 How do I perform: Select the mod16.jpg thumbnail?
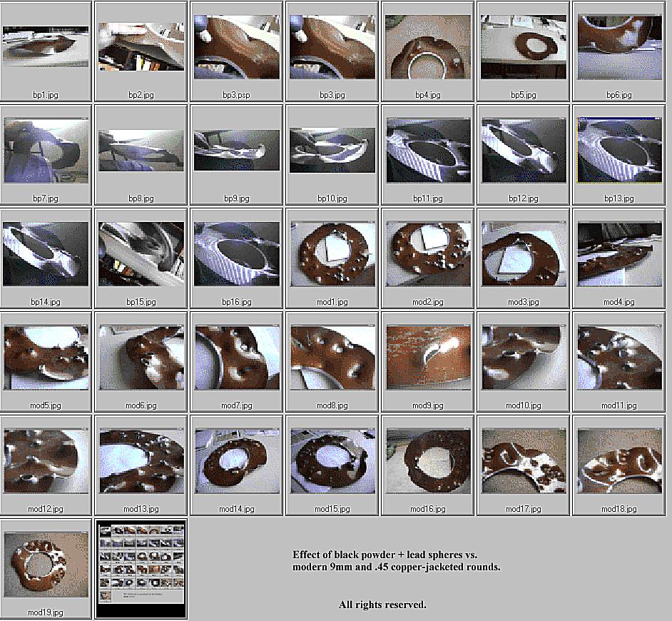[x=428, y=461]
